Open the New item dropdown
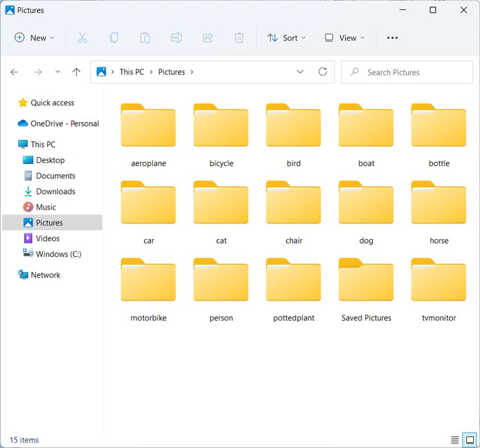Image resolution: width=480 pixels, height=448 pixels. (35, 38)
